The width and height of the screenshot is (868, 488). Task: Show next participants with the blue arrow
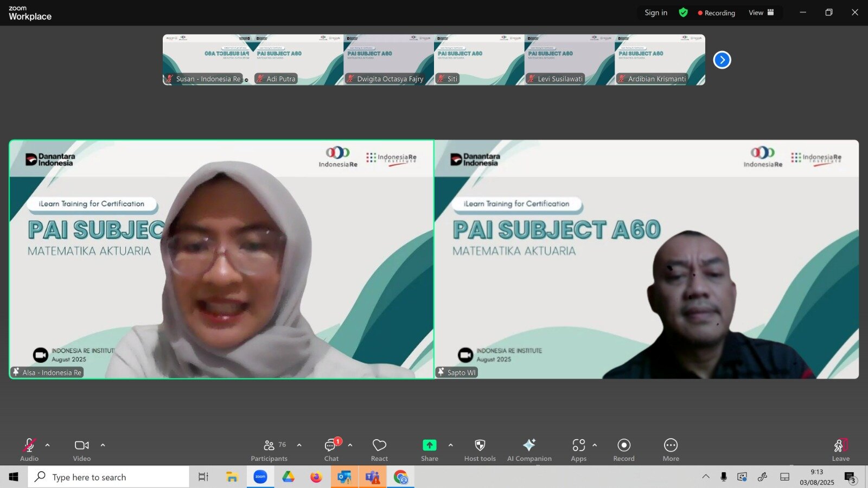[x=722, y=60]
